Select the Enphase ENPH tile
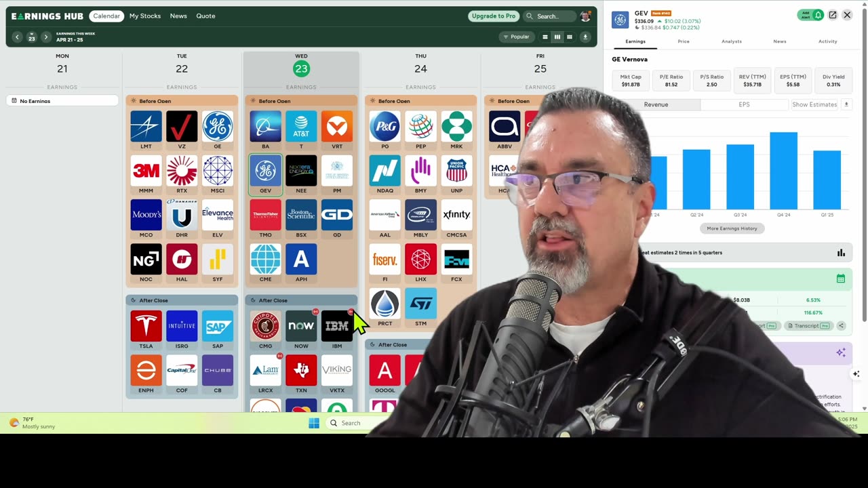The width and height of the screenshot is (868, 488). [146, 374]
